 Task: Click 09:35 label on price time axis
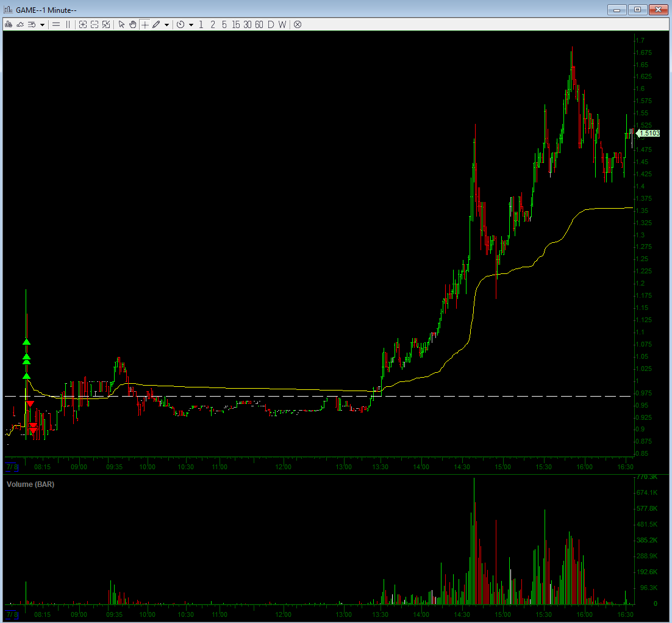115,467
